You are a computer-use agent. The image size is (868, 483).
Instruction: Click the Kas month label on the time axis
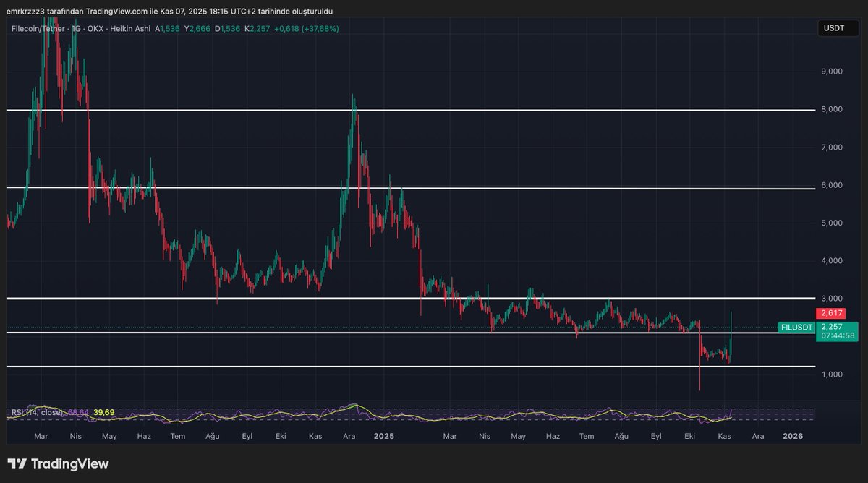725,436
